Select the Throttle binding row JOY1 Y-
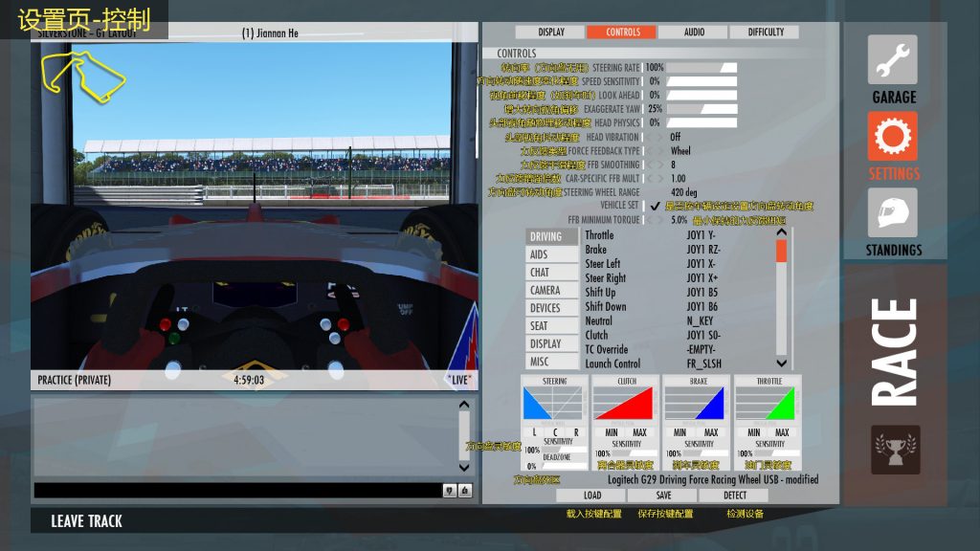This screenshot has height=551, width=980. 679,235
